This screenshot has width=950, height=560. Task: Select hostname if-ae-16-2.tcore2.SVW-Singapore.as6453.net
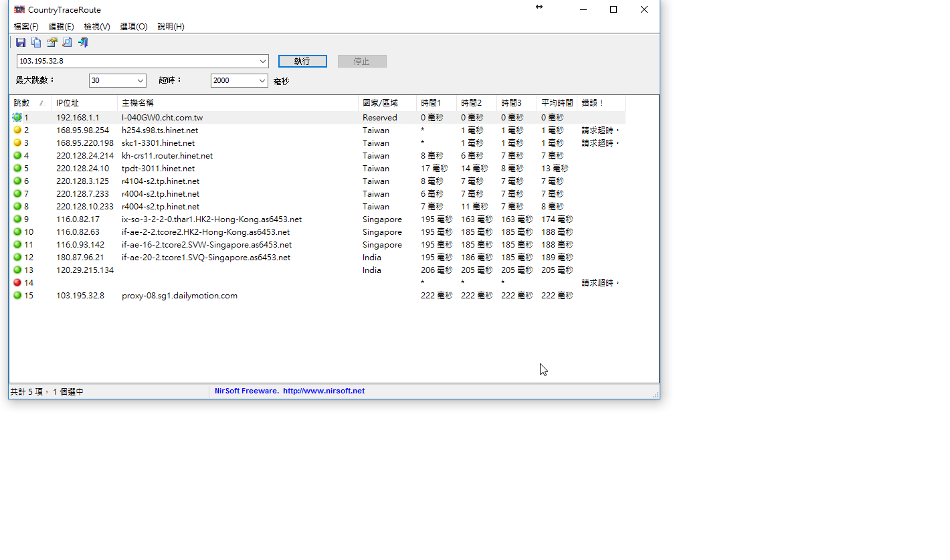coord(207,245)
